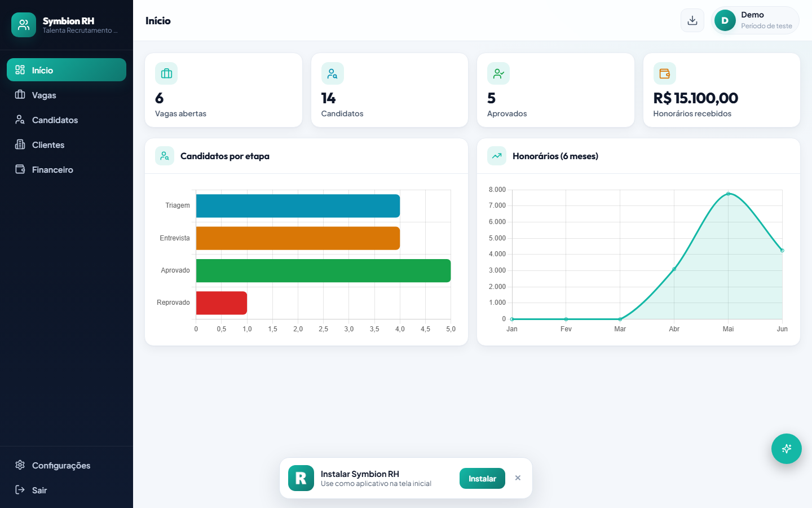This screenshot has width=812, height=508.
Task: Click the Sair logout arrow icon
Action: [x=20, y=490]
